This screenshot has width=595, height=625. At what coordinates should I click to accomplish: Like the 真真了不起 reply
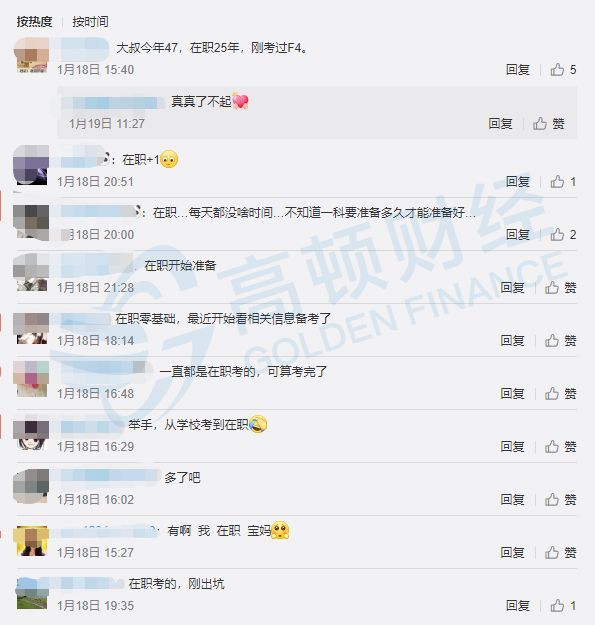tap(549, 124)
